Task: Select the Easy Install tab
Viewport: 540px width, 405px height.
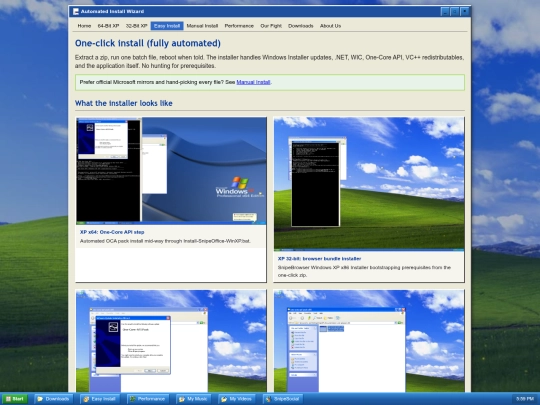Action: click(x=167, y=26)
